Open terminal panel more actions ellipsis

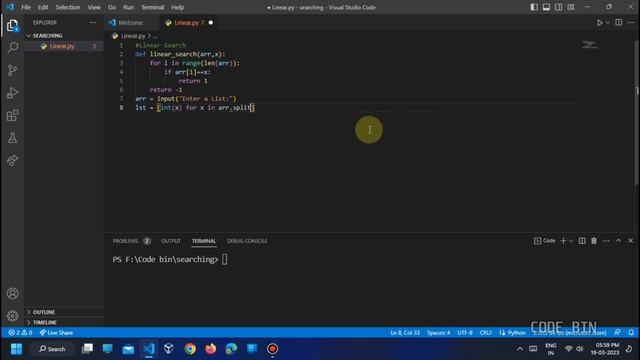(x=606, y=241)
